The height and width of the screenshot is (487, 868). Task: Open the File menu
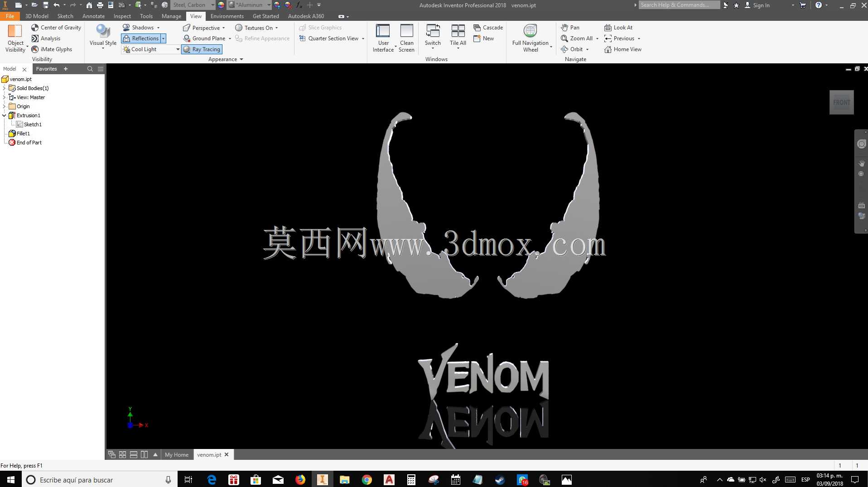(10, 16)
